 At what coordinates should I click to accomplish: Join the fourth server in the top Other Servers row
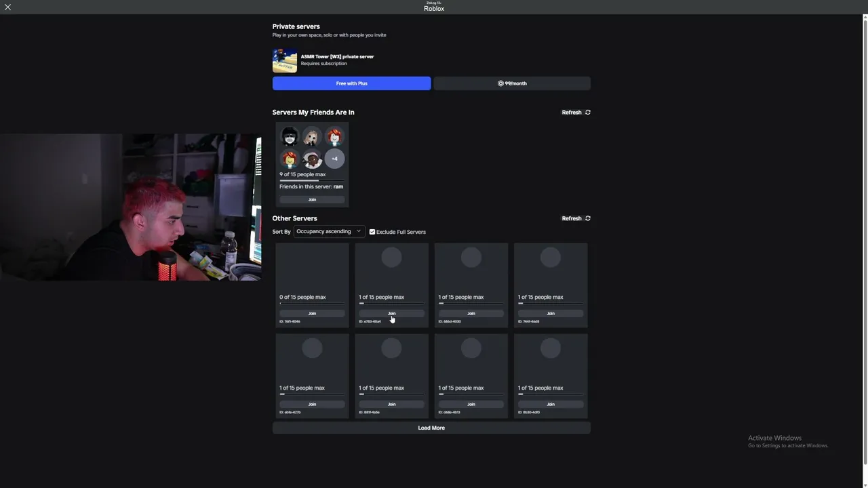tap(550, 313)
